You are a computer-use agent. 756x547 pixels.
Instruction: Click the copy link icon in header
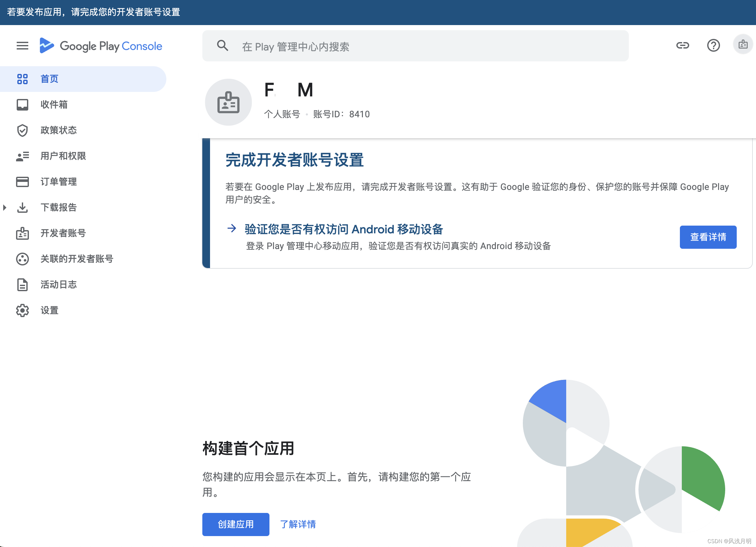(682, 45)
